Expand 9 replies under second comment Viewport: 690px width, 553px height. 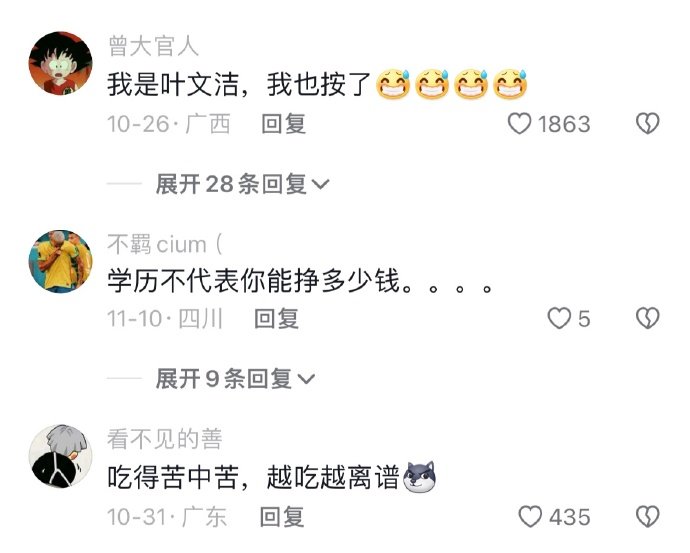[x=235, y=378]
